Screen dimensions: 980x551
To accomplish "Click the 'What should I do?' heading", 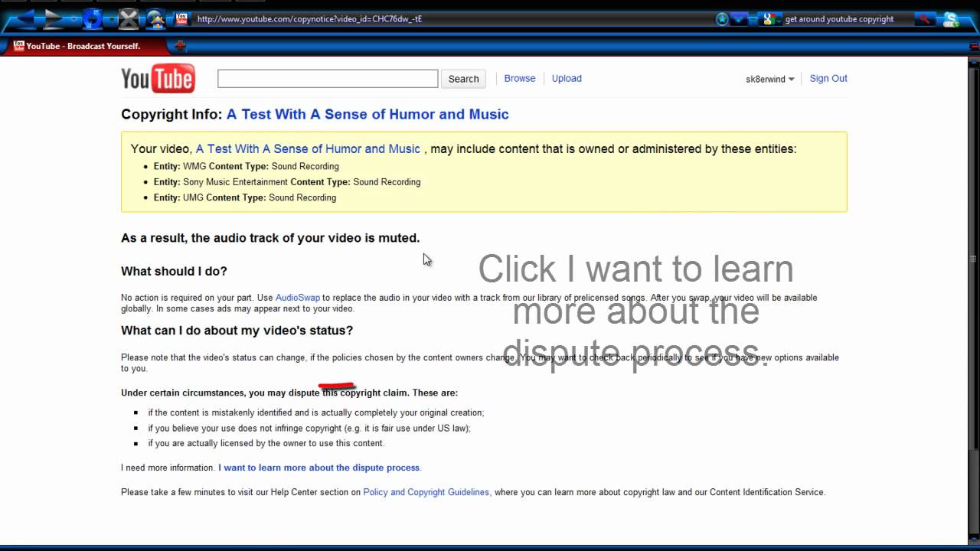I will pyautogui.click(x=174, y=271).
